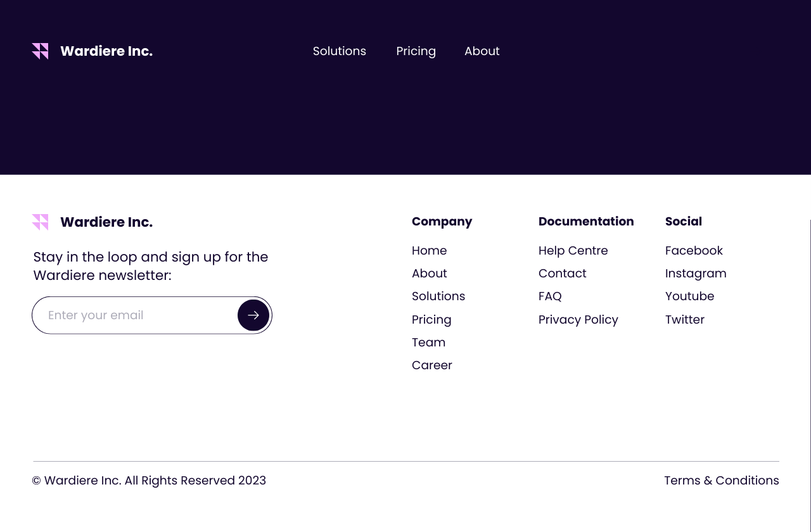This screenshot has width=811, height=532.
Task: Click the footer Wardiere logo icon
Action: [x=40, y=222]
